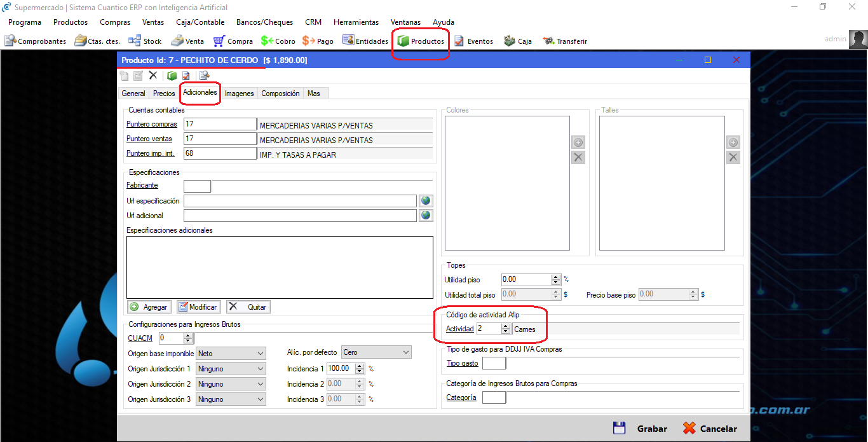Click the Puntero imp. int. code field
Screen dimensions: 868x442
[220, 153]
